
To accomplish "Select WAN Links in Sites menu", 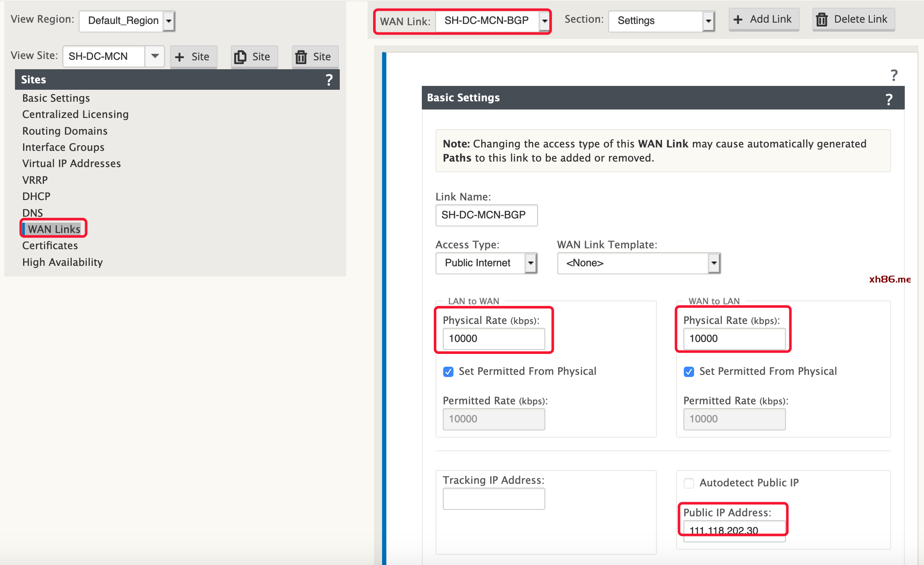I will 54,229.
